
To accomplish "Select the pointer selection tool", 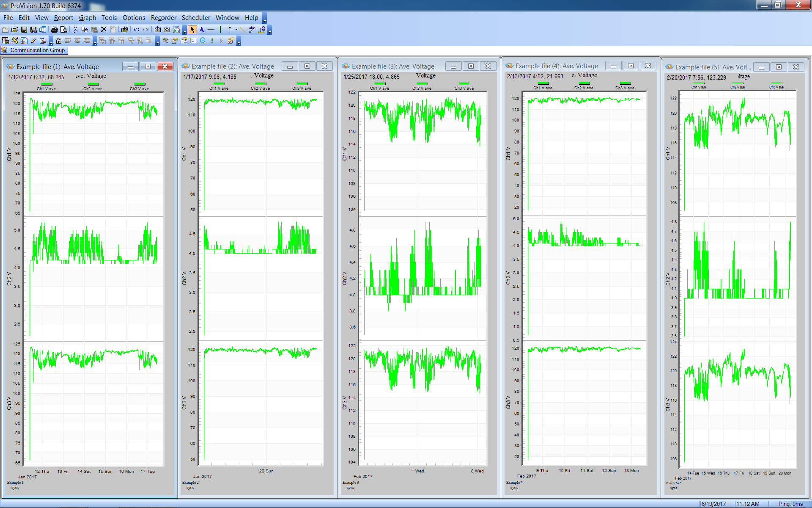I will (192, 30).
